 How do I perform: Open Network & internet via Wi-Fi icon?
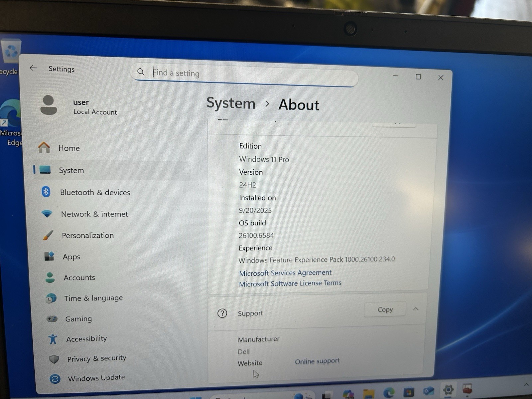[47, 213]
